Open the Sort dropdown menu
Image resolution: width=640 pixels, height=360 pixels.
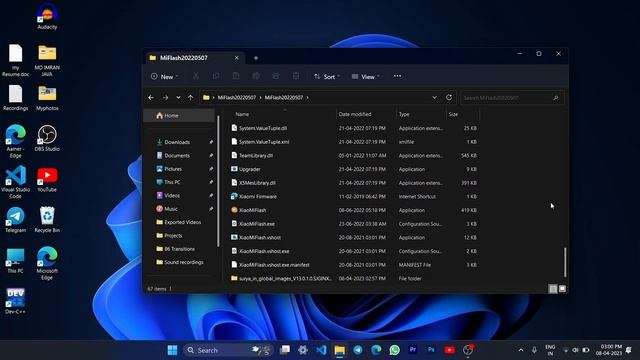pos(327,76)
